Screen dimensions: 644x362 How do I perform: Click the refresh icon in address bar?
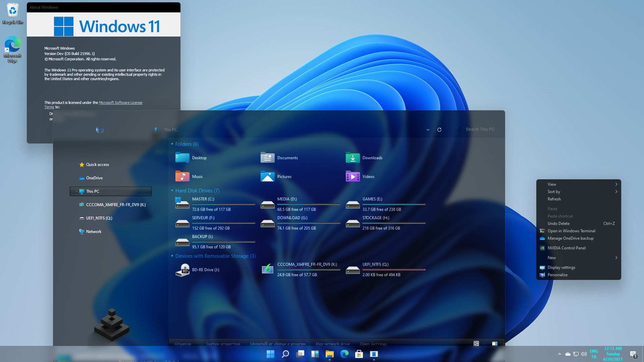[439, 129]
